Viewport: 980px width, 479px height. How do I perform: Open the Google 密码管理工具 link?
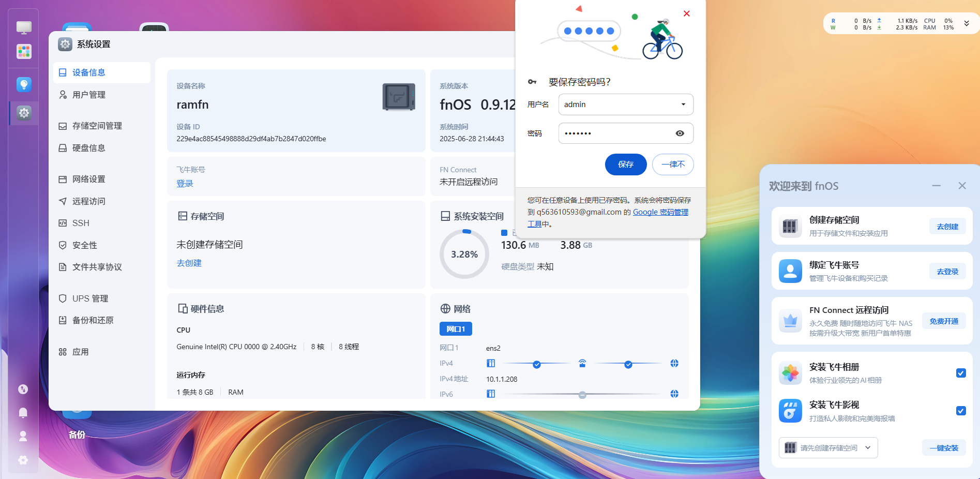[x=660, y=212]
